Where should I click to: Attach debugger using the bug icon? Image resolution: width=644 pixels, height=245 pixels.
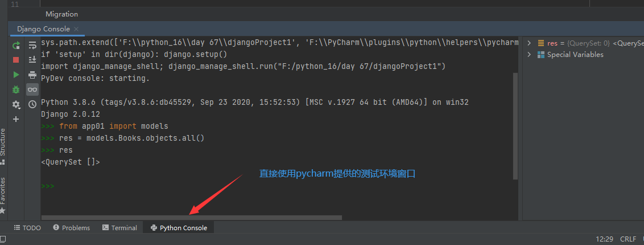(x=16, y=89)
